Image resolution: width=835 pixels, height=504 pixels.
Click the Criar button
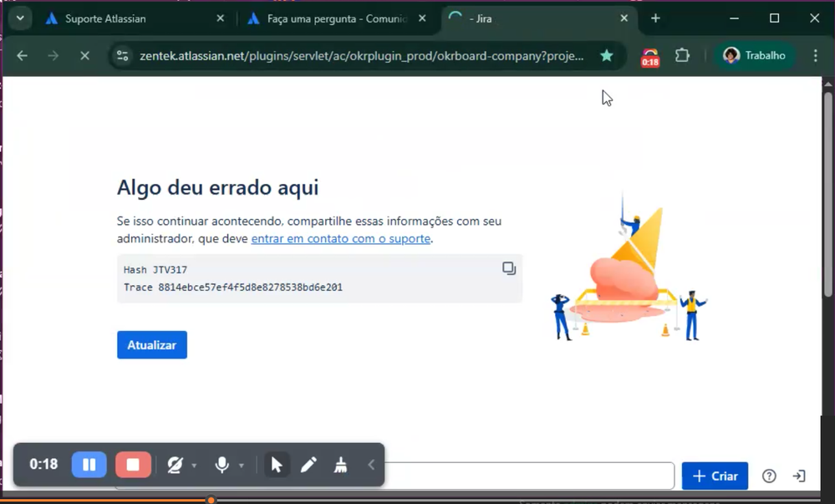tap(715, 476)
